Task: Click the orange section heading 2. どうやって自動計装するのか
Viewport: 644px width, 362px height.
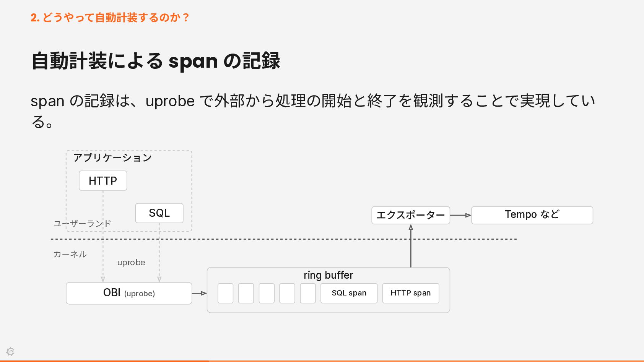Action: (x=110, y=18)
